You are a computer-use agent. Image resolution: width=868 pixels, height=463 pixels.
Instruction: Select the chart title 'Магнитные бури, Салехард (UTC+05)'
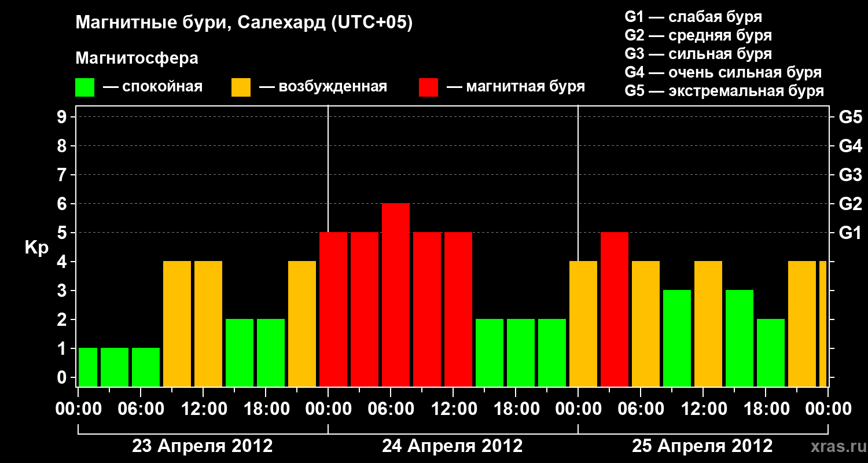click(x=244, y=23)
